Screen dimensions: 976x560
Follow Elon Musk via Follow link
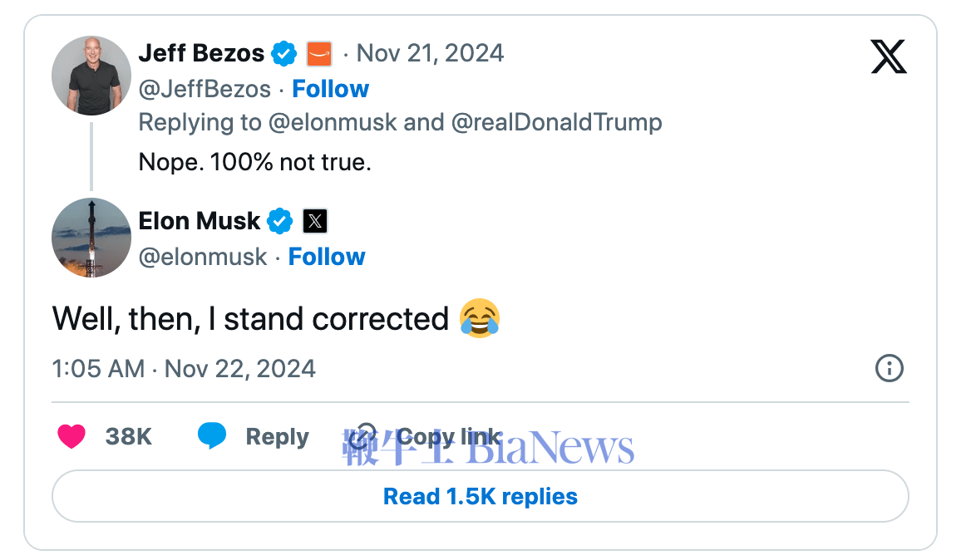pyautogui.click(x=327, y=257)
